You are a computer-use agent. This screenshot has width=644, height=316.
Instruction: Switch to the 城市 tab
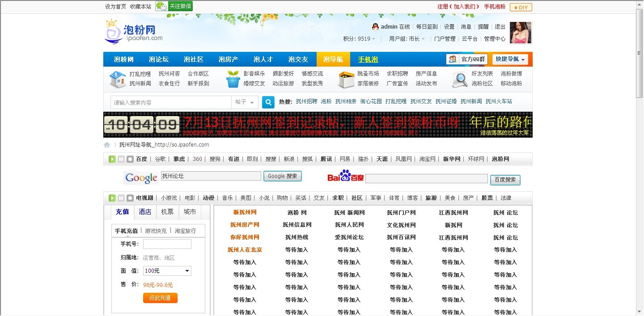(x=190, y=212)
